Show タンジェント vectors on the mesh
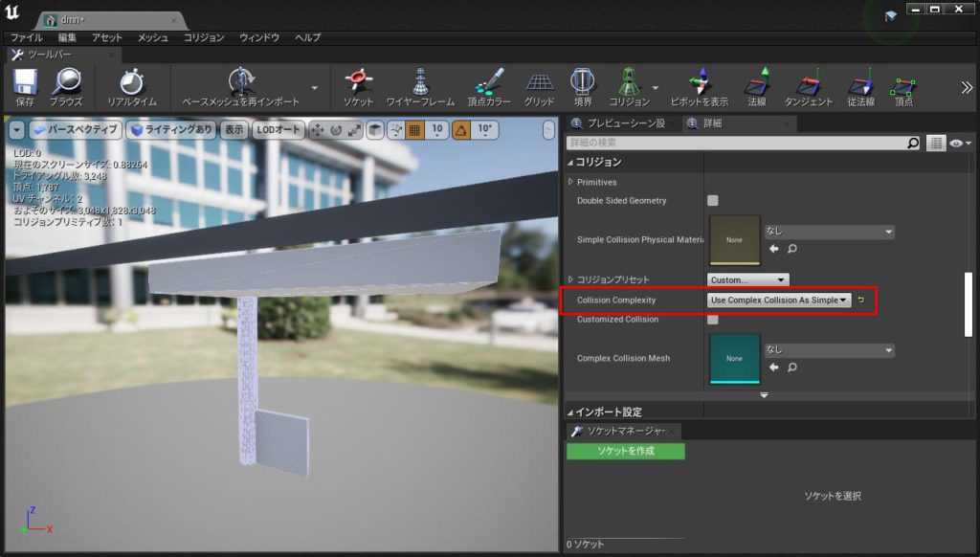 click(809, 87)
